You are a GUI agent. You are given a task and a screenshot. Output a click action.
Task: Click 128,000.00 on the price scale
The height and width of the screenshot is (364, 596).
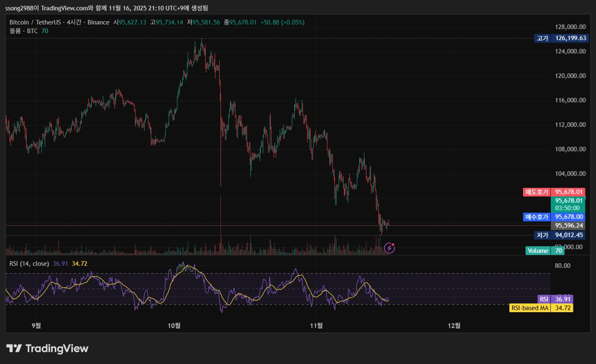pos(570,27)
